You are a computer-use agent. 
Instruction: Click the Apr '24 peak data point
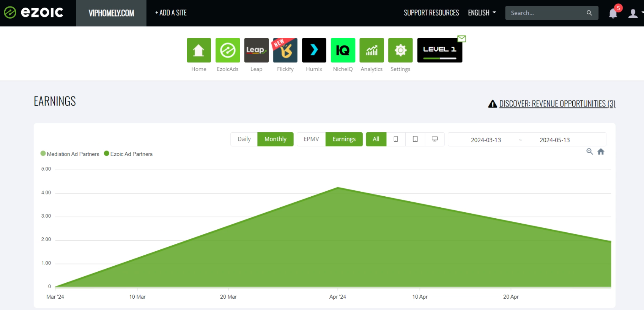(x=338, y=188)
